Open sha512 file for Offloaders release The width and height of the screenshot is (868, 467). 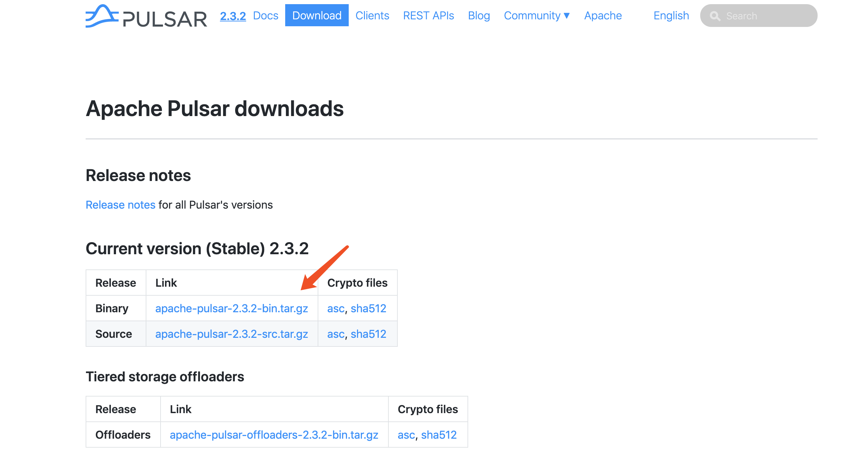[438, 435]
